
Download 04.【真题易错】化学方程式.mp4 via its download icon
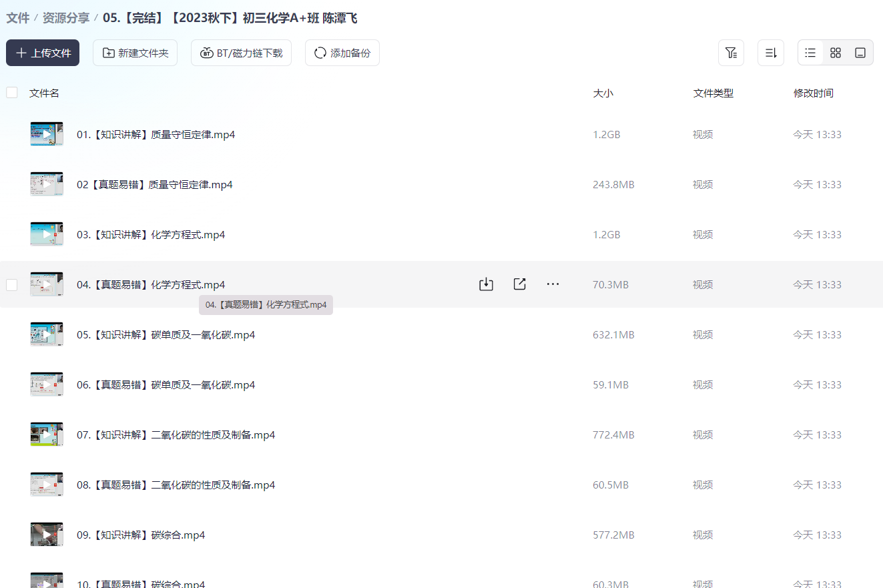(x=486, y=284)
